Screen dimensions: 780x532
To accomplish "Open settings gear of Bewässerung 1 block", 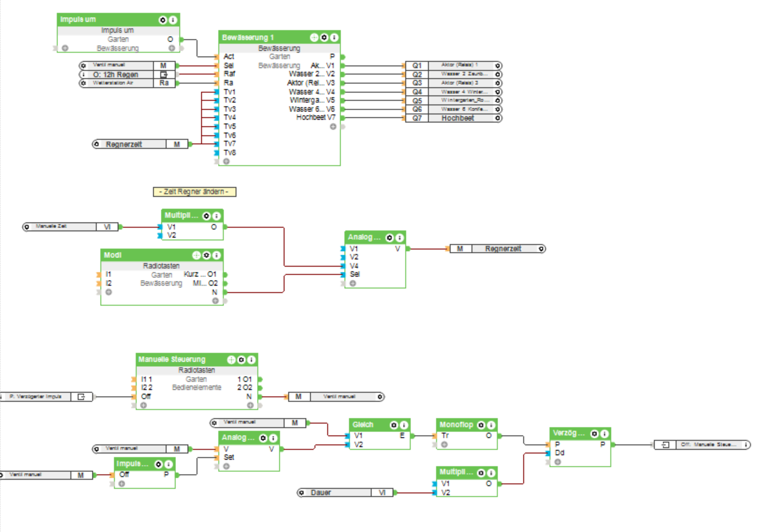I will click(x=324, y=37).
